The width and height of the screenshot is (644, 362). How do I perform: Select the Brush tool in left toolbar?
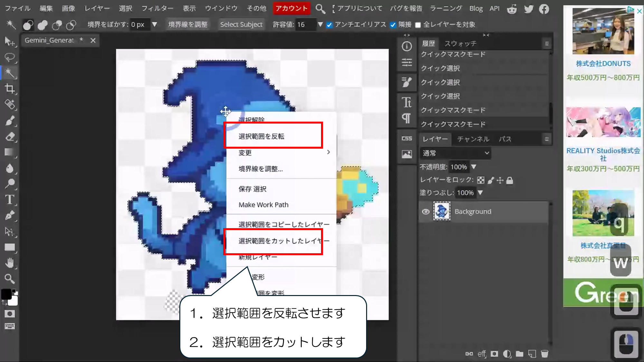(10, 121)
